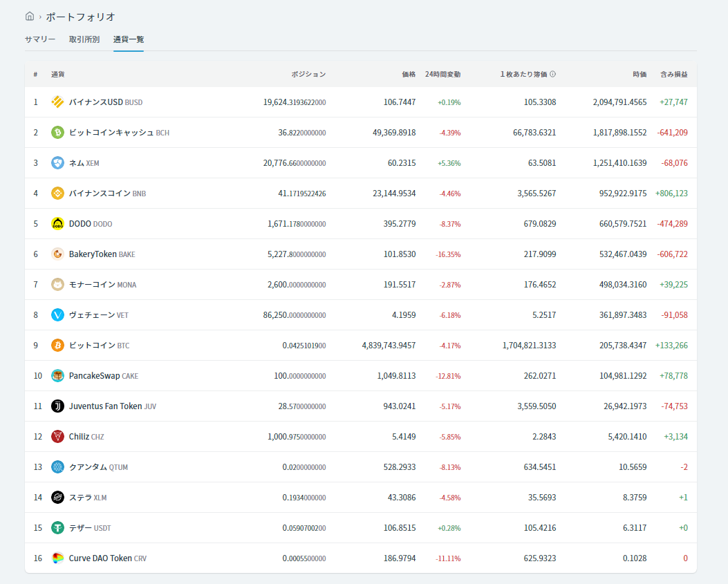Click the BUSD market value 2,094,791.4565
The width and height of the screenshot is (728, 584).
coord(620,102)
